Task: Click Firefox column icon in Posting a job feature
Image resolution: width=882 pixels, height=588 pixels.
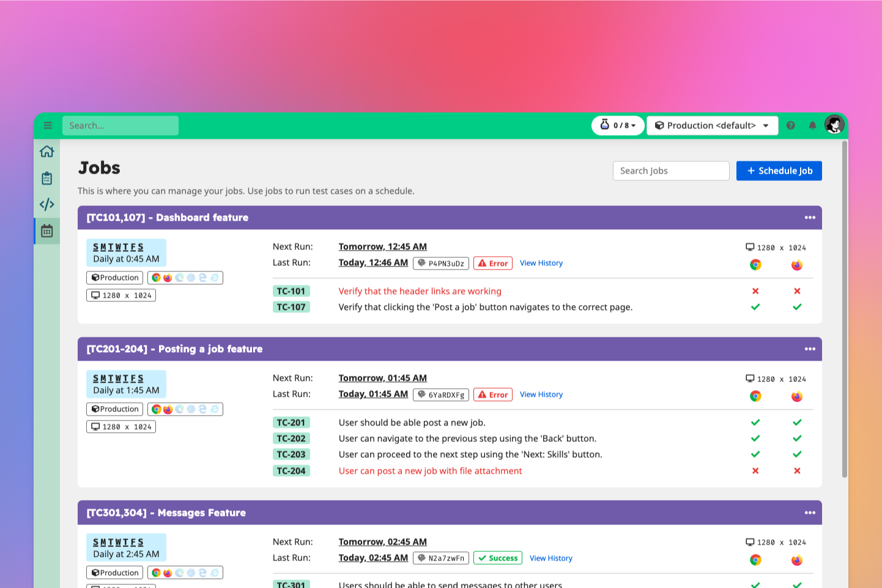Action: point(797,396)
